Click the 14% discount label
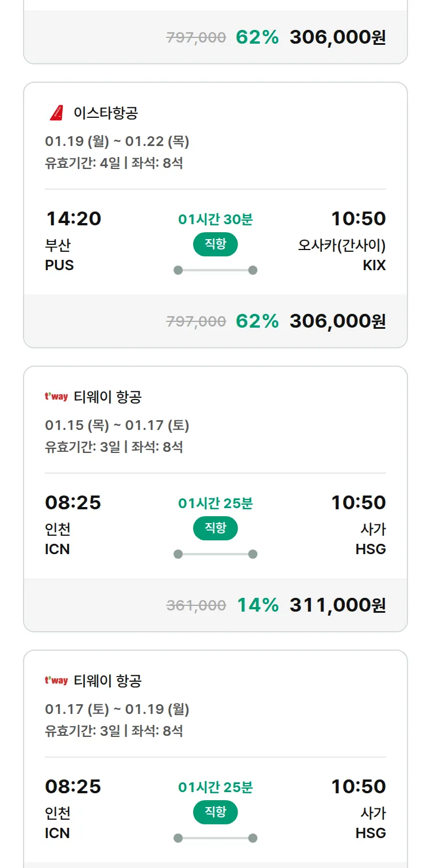 click(x=258, y=605)
